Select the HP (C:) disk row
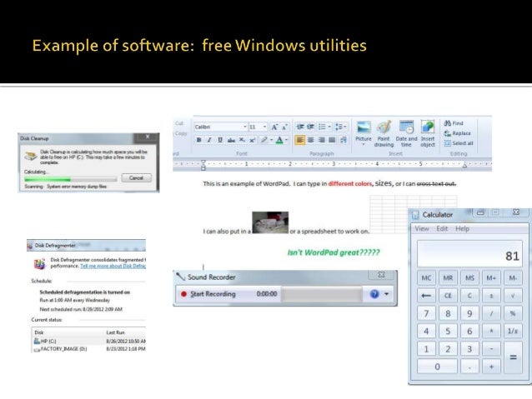This screenshot has height=399, width=532. click(x=88, y=341)
